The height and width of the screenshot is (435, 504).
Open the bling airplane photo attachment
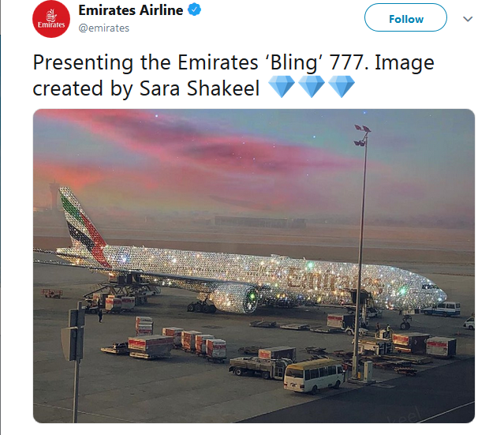[254, 266]
